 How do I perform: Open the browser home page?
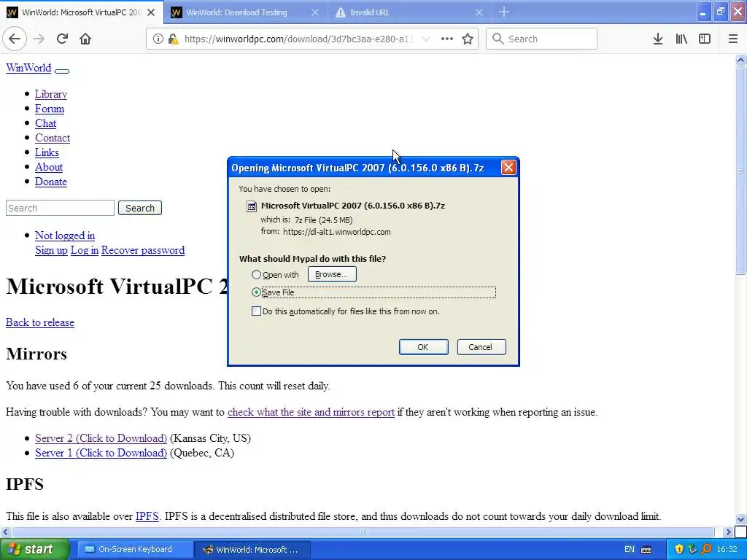point(85,39)
